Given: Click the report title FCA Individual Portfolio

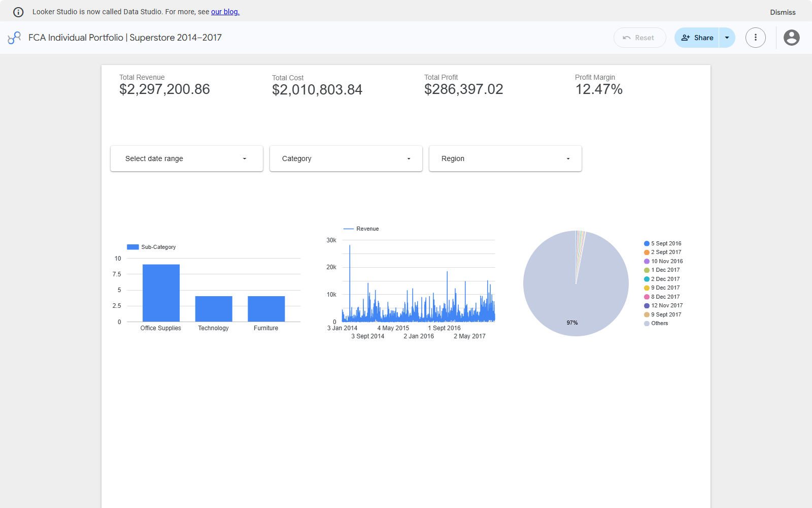Looking at the screenshot, I should (125, 38).
